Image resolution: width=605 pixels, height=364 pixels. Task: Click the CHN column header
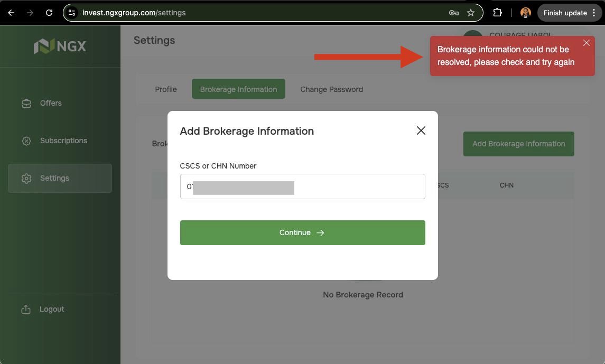click(x=506, y=185)
